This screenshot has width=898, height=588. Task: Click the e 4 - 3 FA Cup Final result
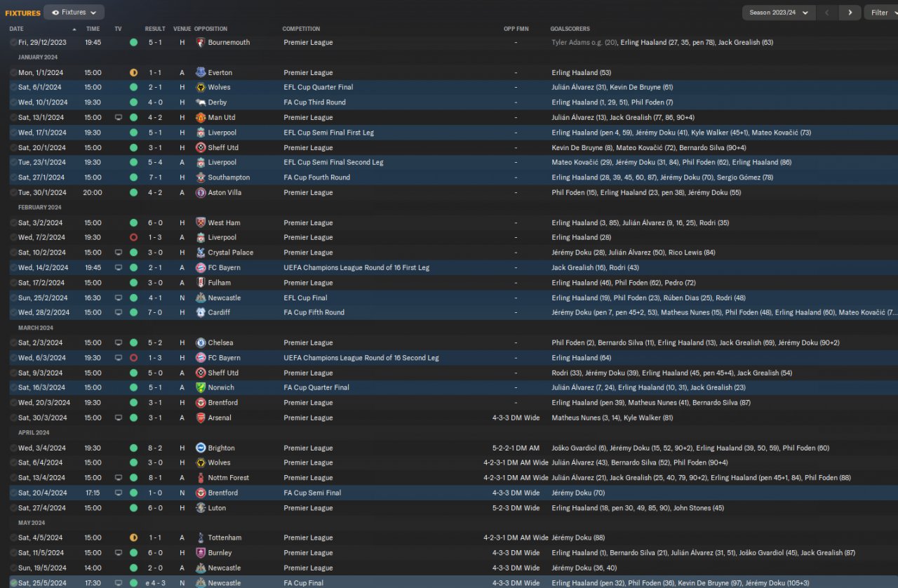[155, 583]
